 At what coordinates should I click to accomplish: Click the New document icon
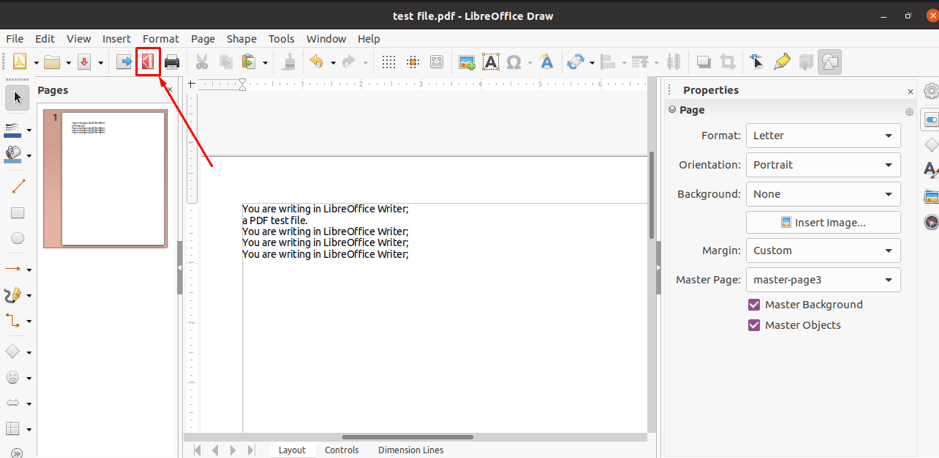[20, 62]
